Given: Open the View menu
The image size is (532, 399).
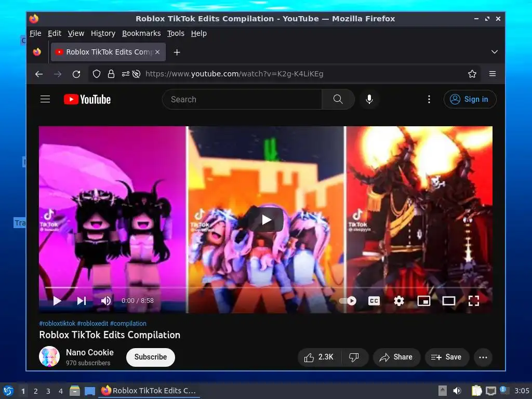Looking at the screenshot, I should 76,33.
